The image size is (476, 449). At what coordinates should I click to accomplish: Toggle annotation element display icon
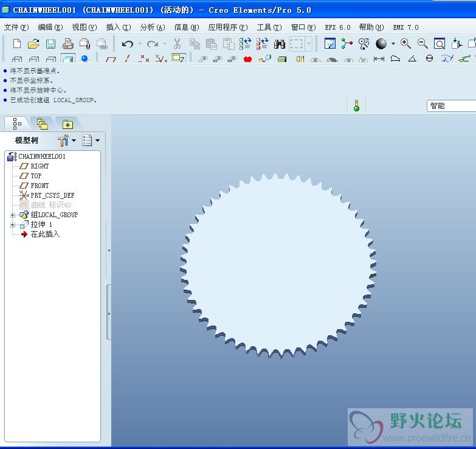[178, 58]
